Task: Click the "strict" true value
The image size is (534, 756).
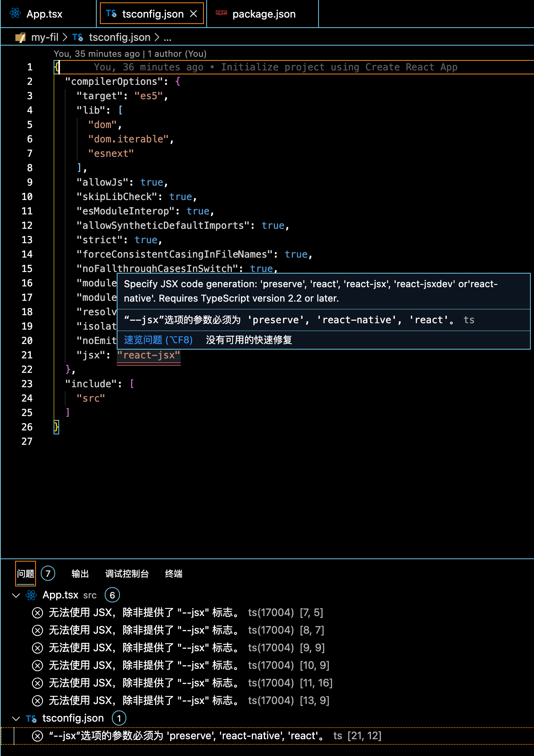Action: (x=146, y=240)
